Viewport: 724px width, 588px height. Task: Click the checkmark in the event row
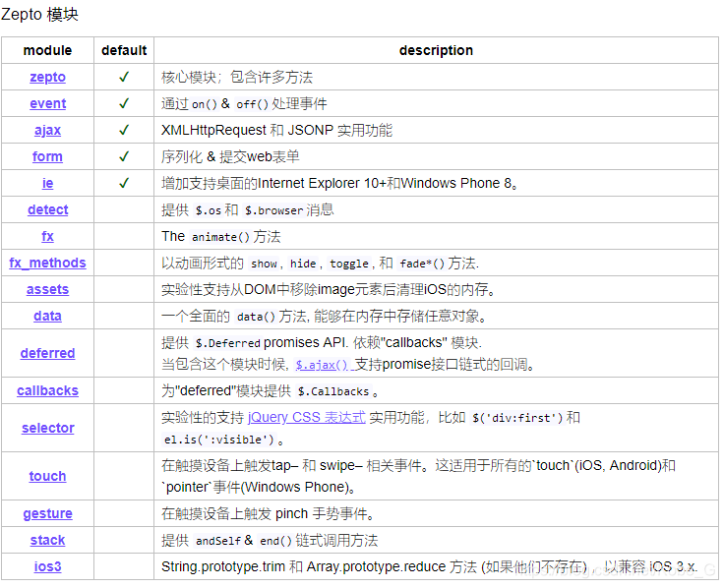click(124, 103)
